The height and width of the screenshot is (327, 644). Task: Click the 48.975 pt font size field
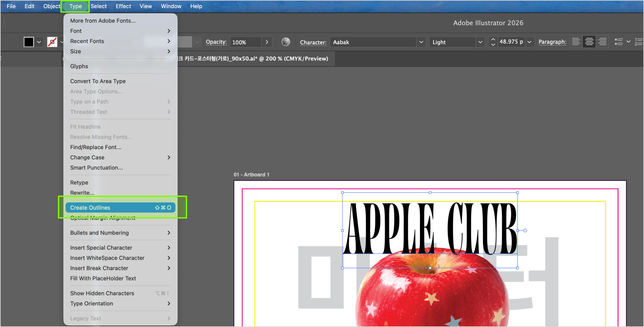click(511, 42)
